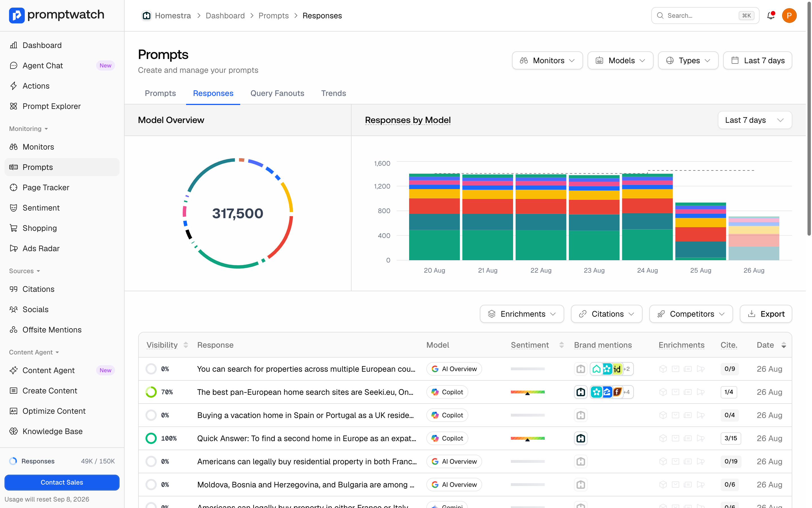
Task: Open the top Last 7 days date picker
Action: (758, 60)
